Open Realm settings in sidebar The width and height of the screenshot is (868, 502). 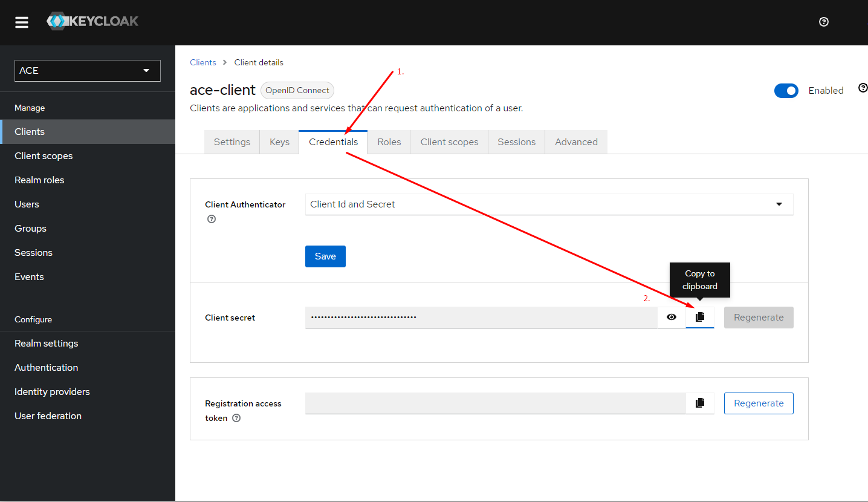(x=47, y=344)
